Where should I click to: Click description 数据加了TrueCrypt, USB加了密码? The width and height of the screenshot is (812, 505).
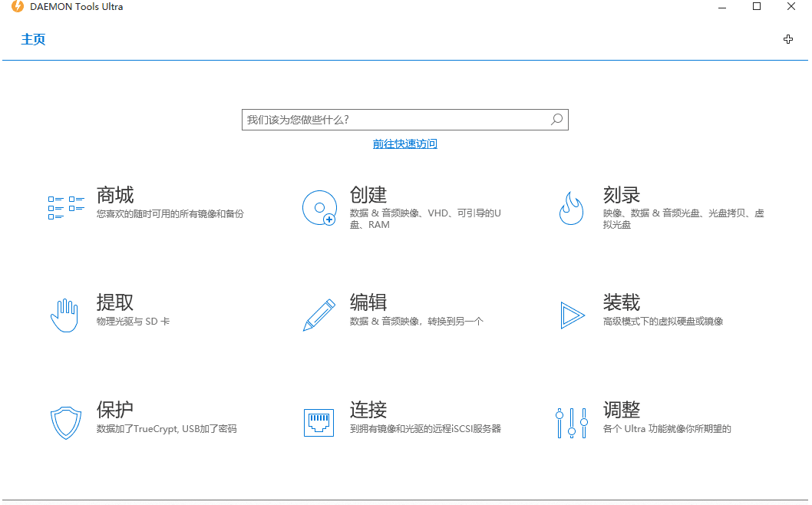click(167, 429)
